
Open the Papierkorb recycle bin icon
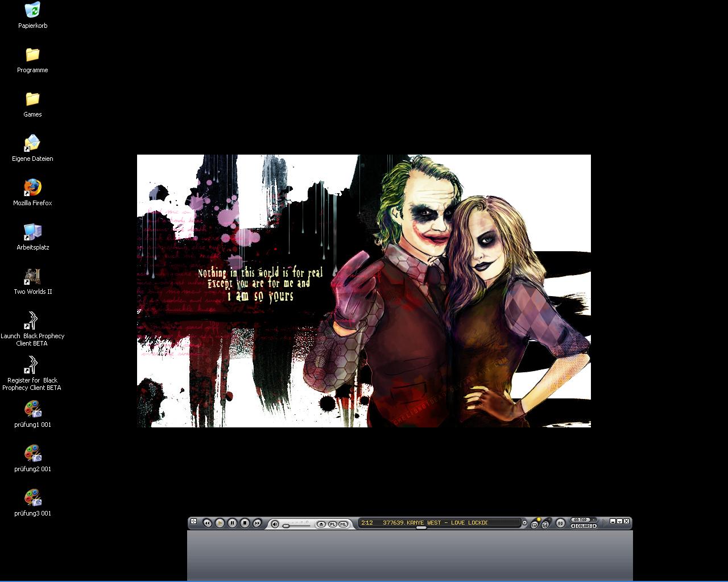(x=32, y=15)
